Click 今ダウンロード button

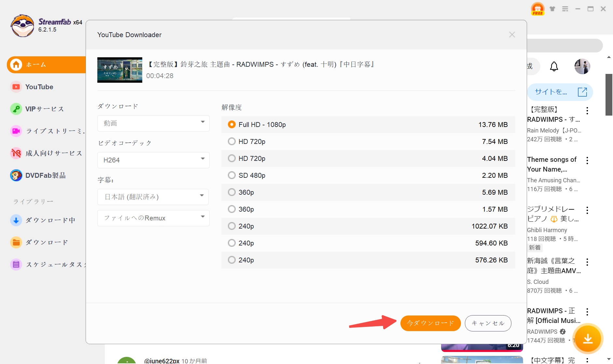tap(430, 323)
